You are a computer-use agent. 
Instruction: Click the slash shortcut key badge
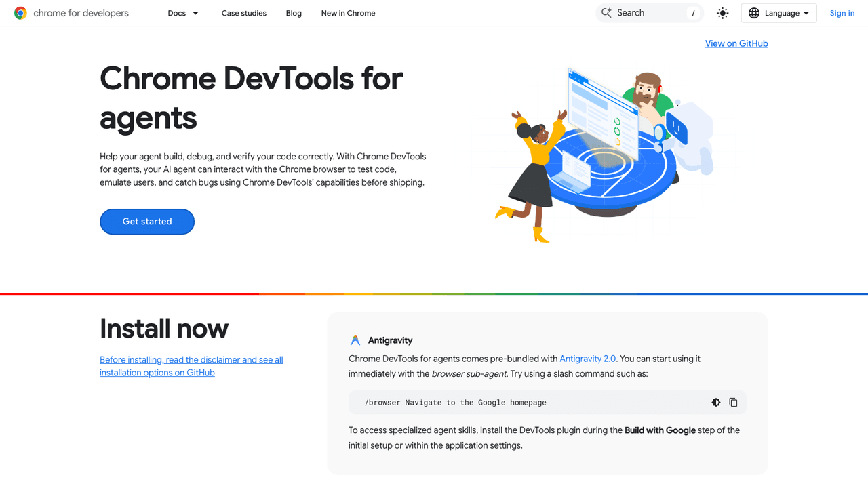pyautogui.click(x=693, y=13)
